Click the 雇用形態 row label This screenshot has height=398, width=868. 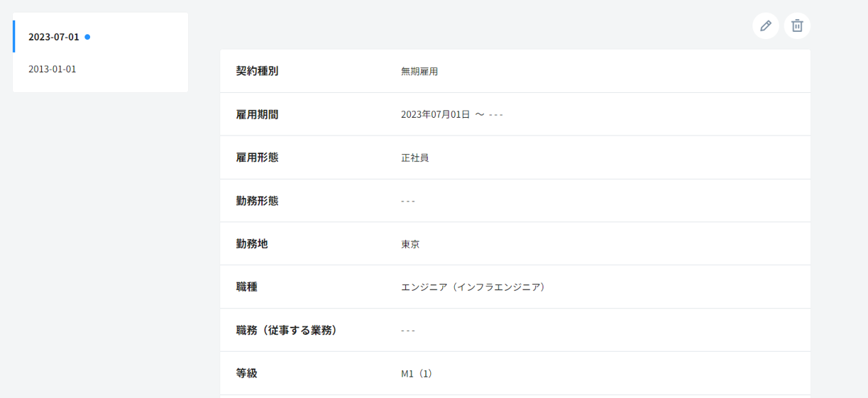click(x=257, y=157)
